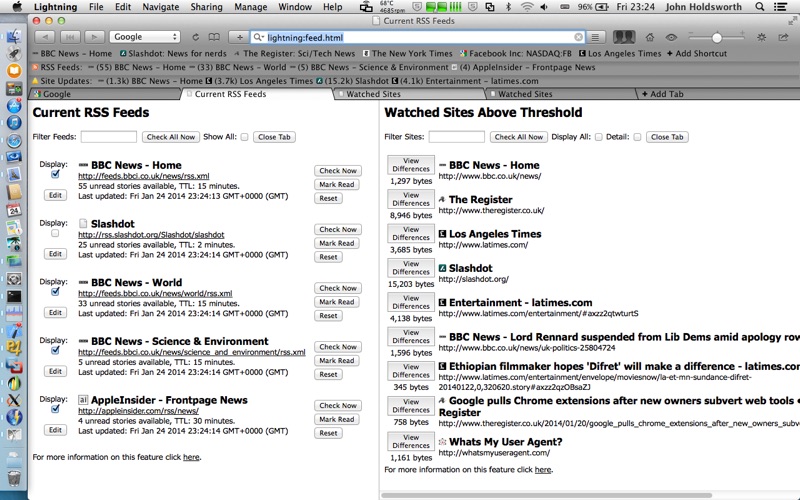Open Los Angeles Times site update (3.7k)
The height and width of the screenshot is (500, 800).
(x=260, y=81)
